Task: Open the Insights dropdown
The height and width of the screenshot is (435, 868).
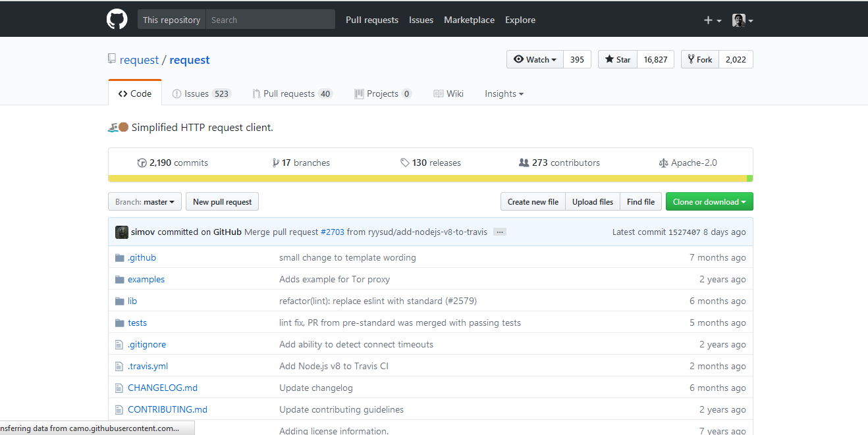Action: pos(504,93)
